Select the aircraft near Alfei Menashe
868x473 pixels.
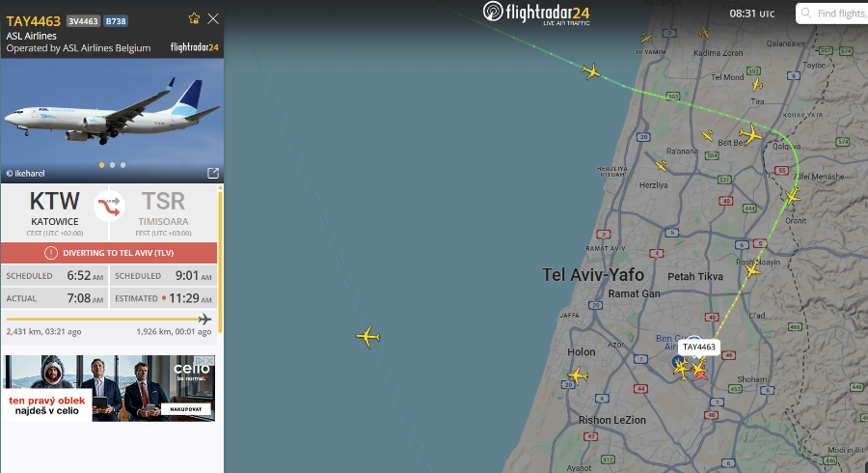[x=793, y=195]
